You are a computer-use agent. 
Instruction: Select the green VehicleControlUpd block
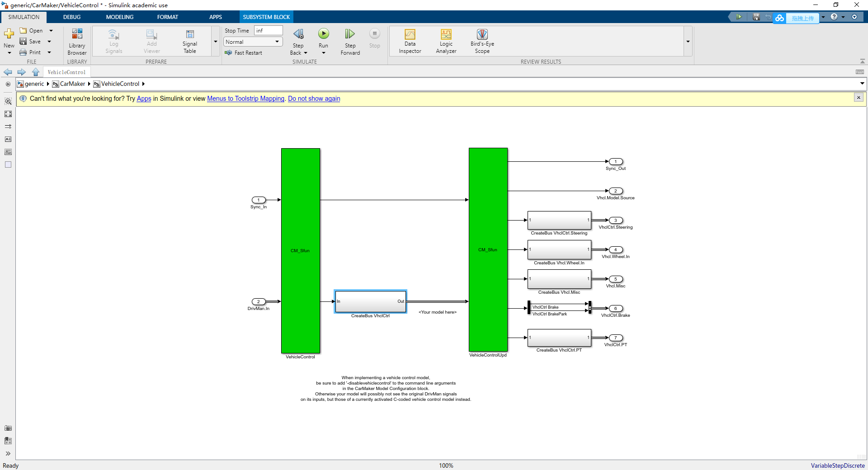point(488,249)
